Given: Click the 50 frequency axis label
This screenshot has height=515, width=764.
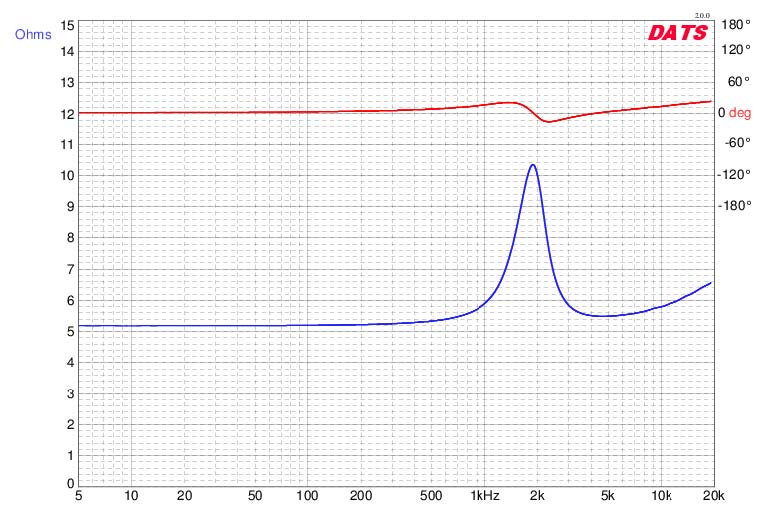Looking at the screenshot, I should coord(255,496).
